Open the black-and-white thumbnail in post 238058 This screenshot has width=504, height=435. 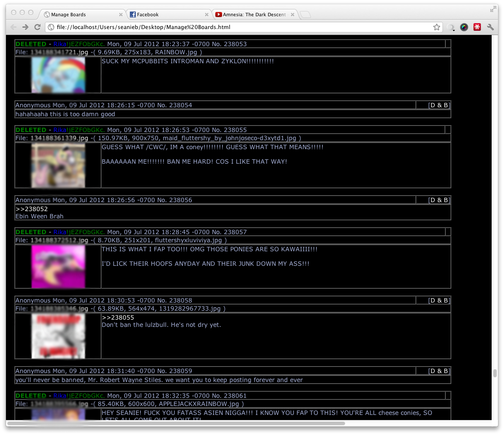[58, 336]
